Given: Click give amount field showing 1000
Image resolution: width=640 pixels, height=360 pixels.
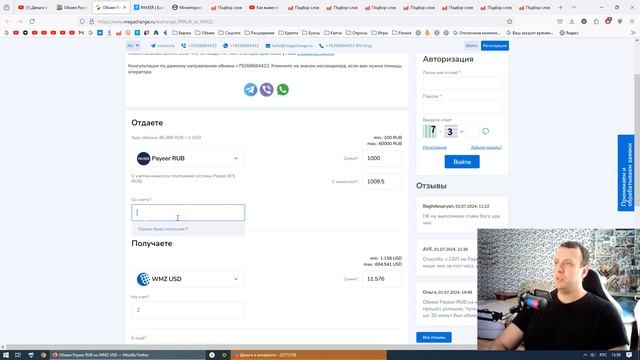Looking at the screenshot, I should coord(382,158).
